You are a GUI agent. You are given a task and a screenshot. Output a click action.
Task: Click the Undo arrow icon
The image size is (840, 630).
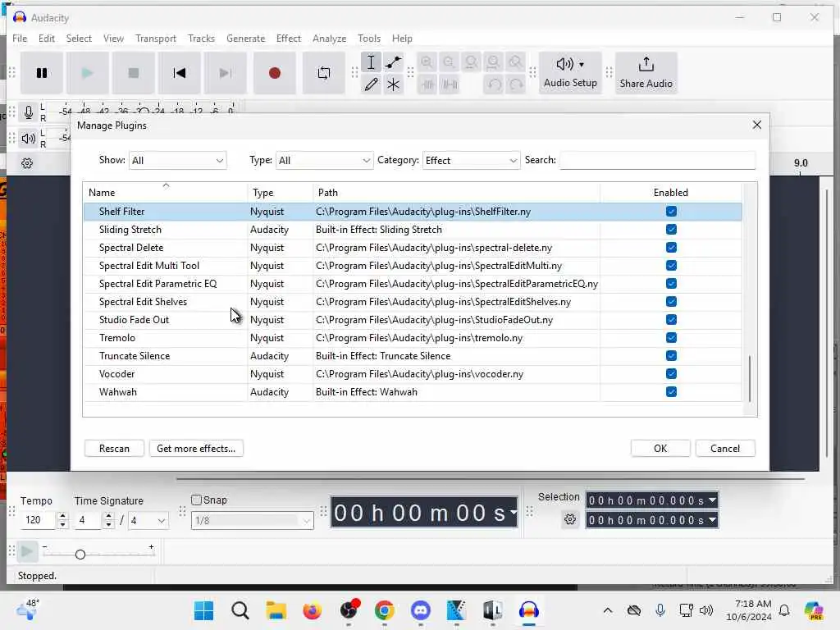click(493, 84)
